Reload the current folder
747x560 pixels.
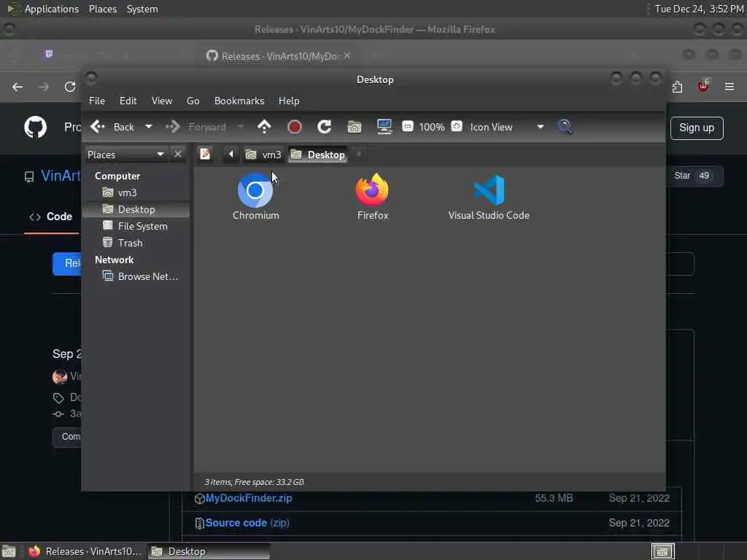click(x=325, y=127)
